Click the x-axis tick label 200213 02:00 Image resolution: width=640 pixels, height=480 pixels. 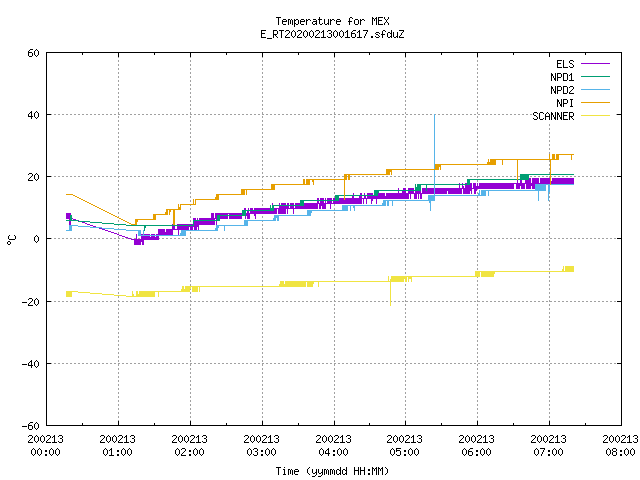click(x=189, y=446)
